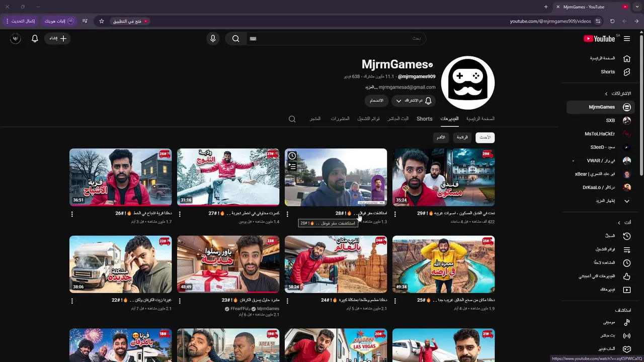Open a new browser tab

tap(546, 7)
